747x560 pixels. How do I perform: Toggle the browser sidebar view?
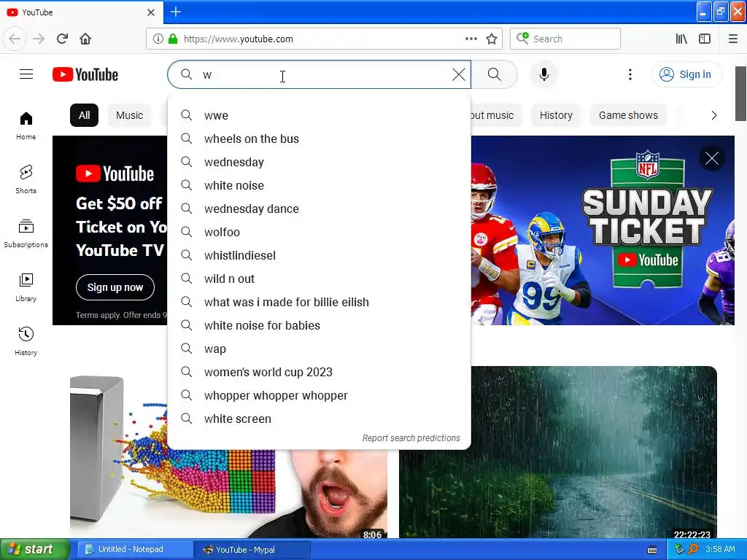(705, 39)
